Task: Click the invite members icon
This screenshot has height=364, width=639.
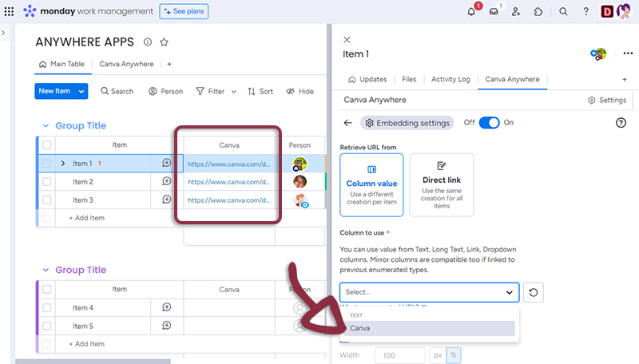Action: [517, 11]
